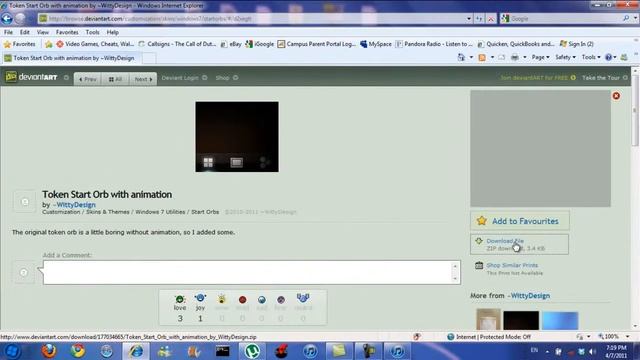Open Google Chrome from the taskbar

tap(78, 351)
